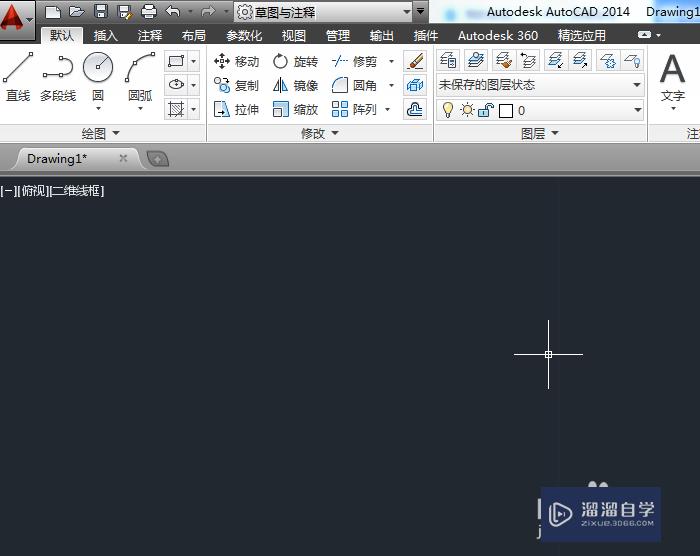Open the AutoCAD application menu logo
This screenshot has width=700, height=556.
pyautogui.click(x=16, y=19)
